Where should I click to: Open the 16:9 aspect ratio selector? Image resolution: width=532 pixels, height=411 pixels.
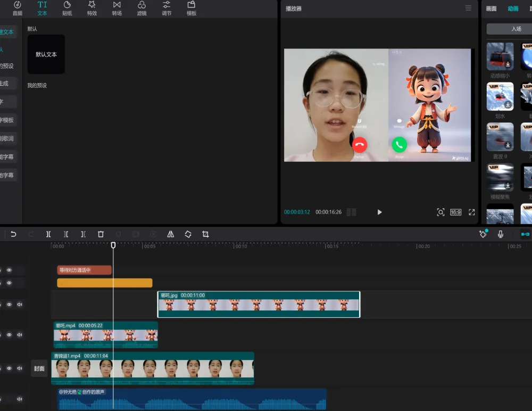455,212
